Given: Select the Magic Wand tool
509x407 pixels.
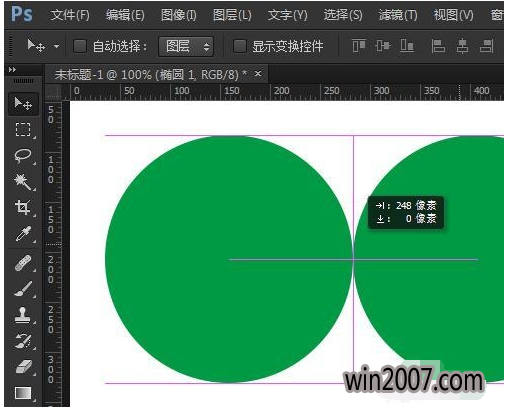Looking at the screenshot, I should click(23, 181).
